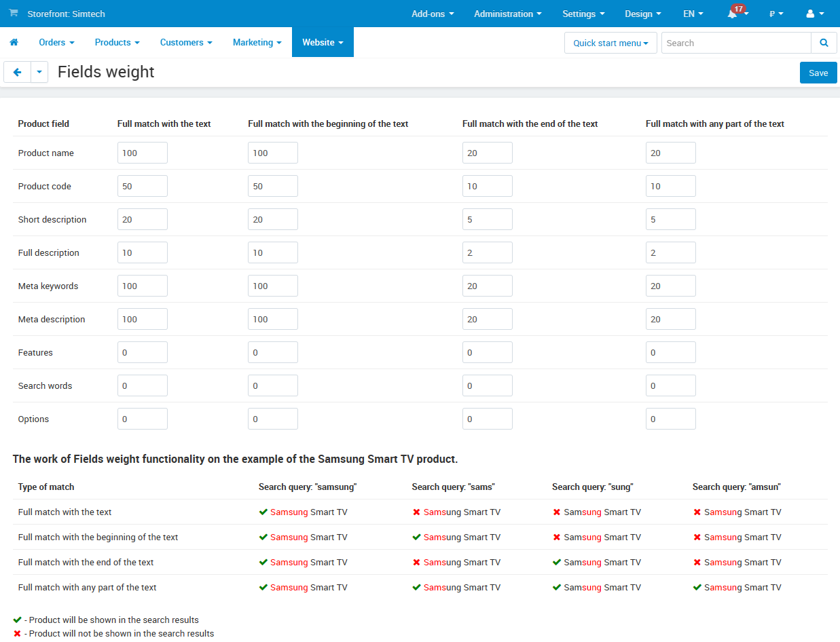Click the shopping cart storefront icon
Viewport: 840px width, 642px height.
click(14, 14)
